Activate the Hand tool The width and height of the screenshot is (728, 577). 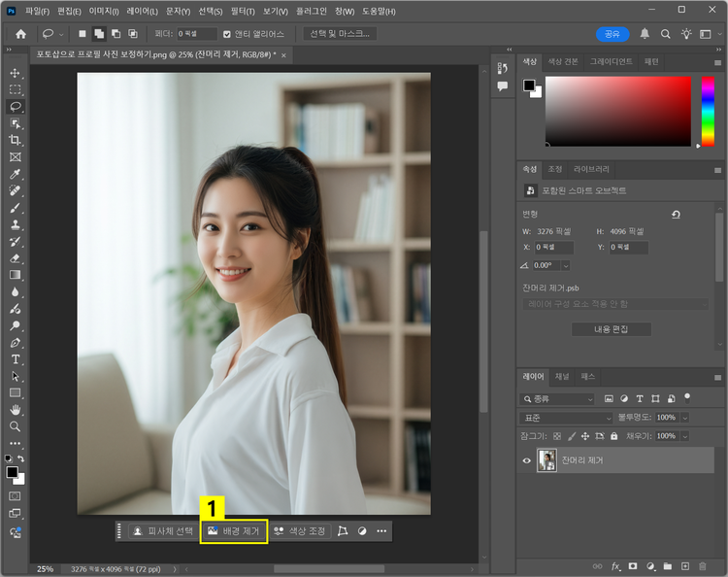coord(15,410)
